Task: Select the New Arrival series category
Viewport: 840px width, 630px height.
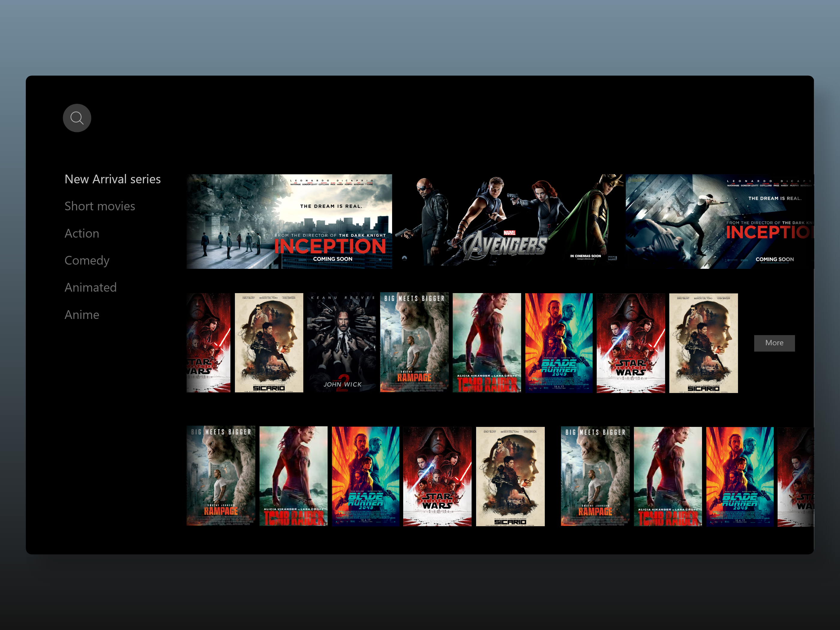Action: (x=113, y=179)
